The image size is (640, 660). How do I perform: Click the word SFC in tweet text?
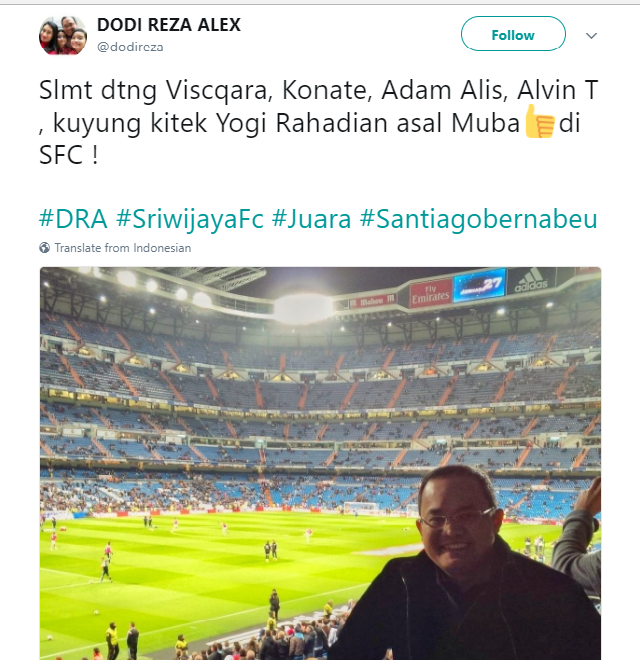click(x=61, y=155)
